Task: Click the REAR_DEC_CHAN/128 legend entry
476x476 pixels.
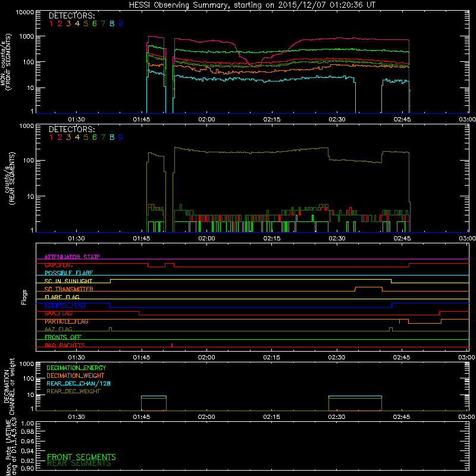Action: pos(79,384)
